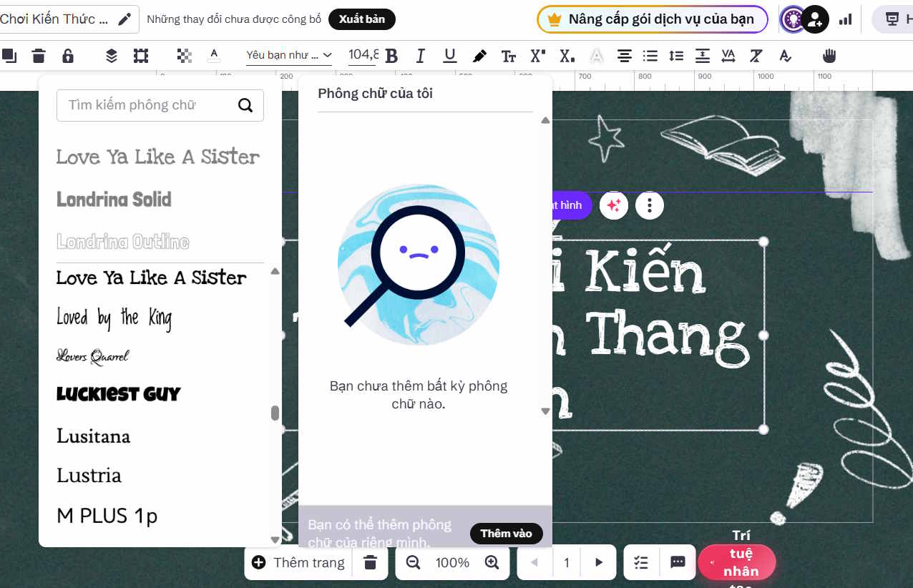Lock the selected element
Screen dimensions: 913x588
[69, 55]
